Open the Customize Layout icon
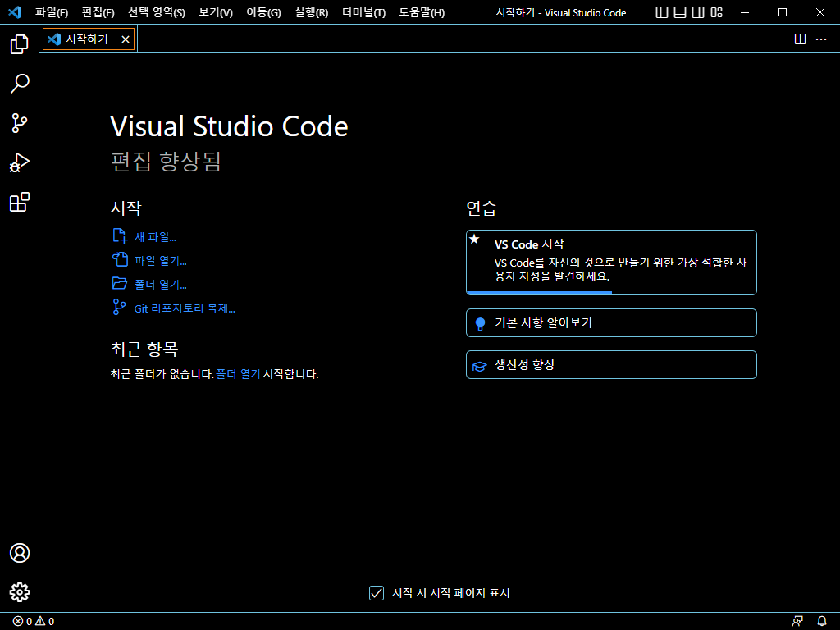This screenshot has height=630, width=840. pos(716,12)
